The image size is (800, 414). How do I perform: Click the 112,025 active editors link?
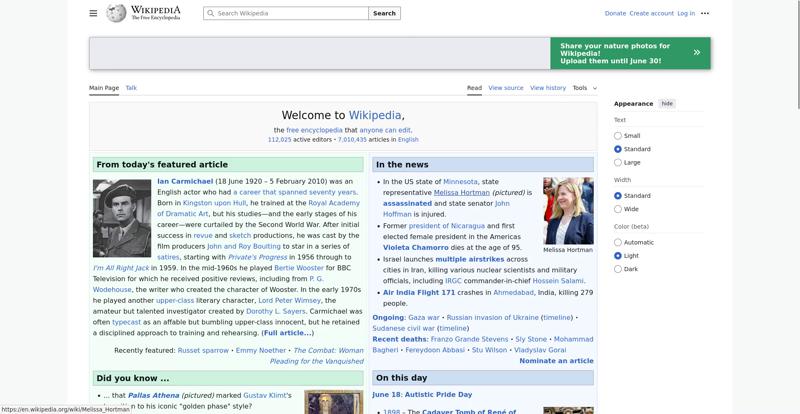(x=280, y=139)
